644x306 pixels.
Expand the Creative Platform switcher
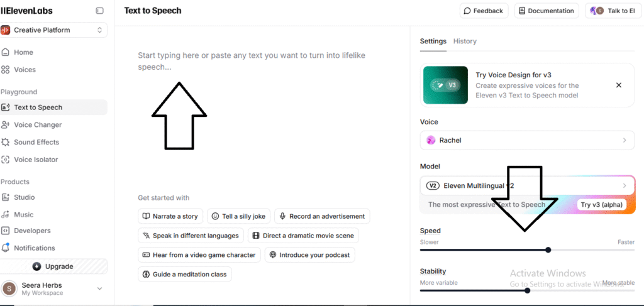pos(53,30)
